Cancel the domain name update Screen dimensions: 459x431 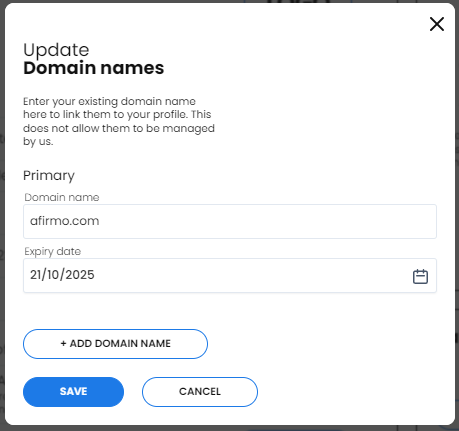tap(200, 392)
